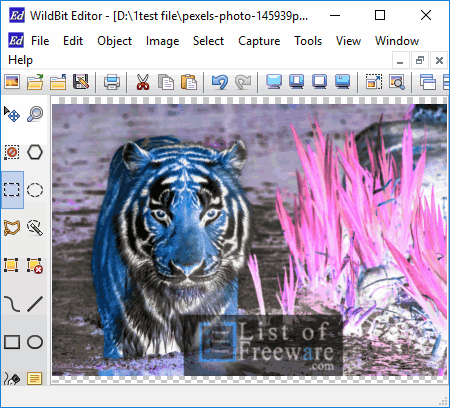Select the move pointer tool

pos(12,114)
